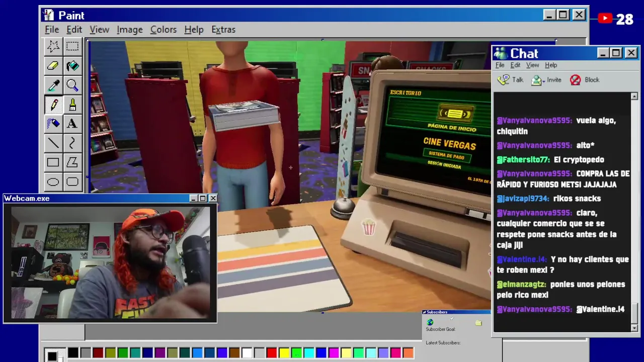Click 'Subscriber Goal:' label
Screen dimensions: 644x362
tap(440, 329)
